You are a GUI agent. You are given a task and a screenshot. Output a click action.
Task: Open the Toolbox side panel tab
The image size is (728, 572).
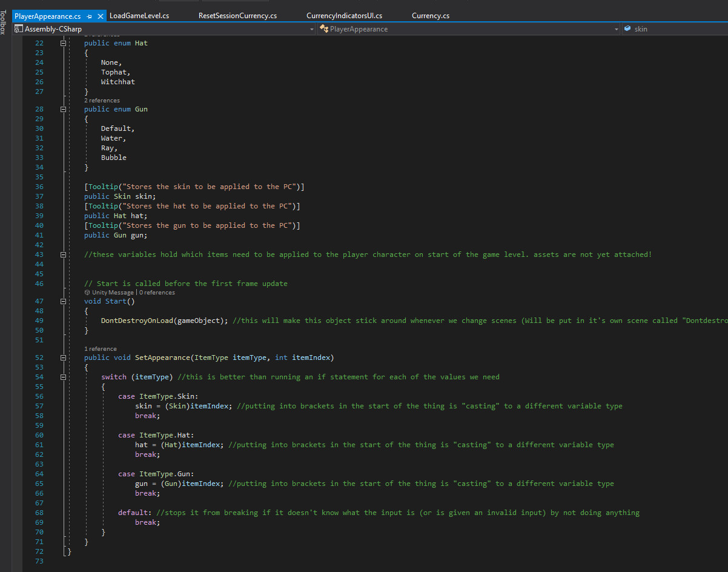4,22
